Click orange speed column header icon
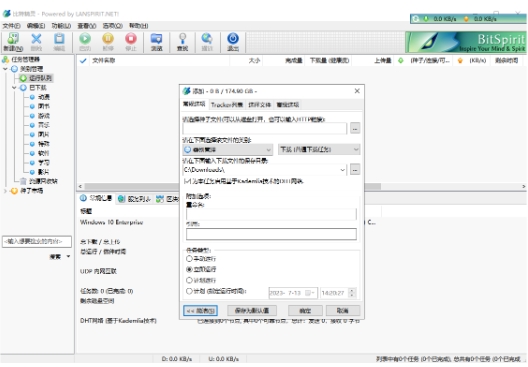The image size is (528, 367). point(460,61)
